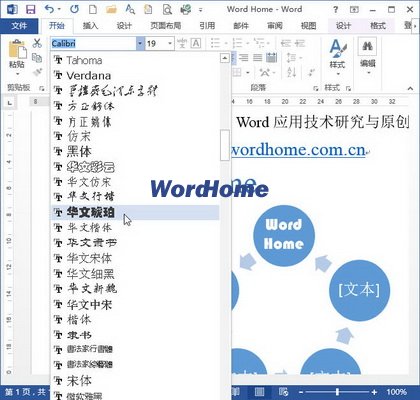Decrease paragraph indent
The image size is (420, 400).
[x=286, y=43]
